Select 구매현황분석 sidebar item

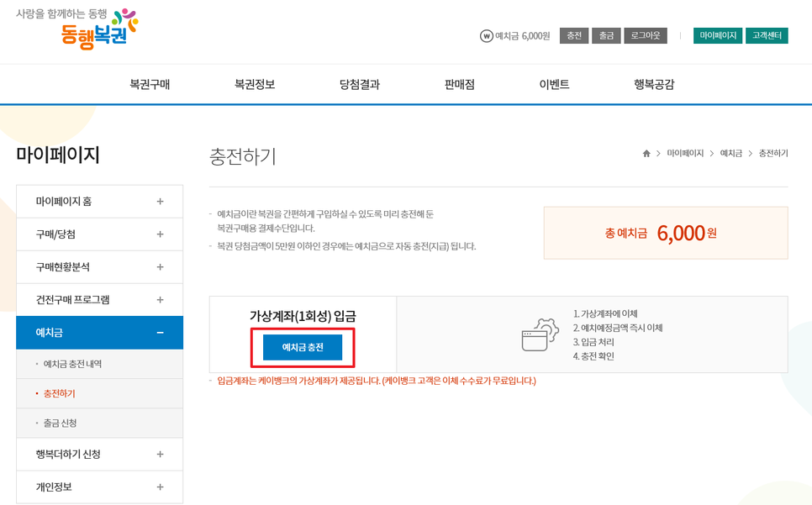[x=99, y=267]
